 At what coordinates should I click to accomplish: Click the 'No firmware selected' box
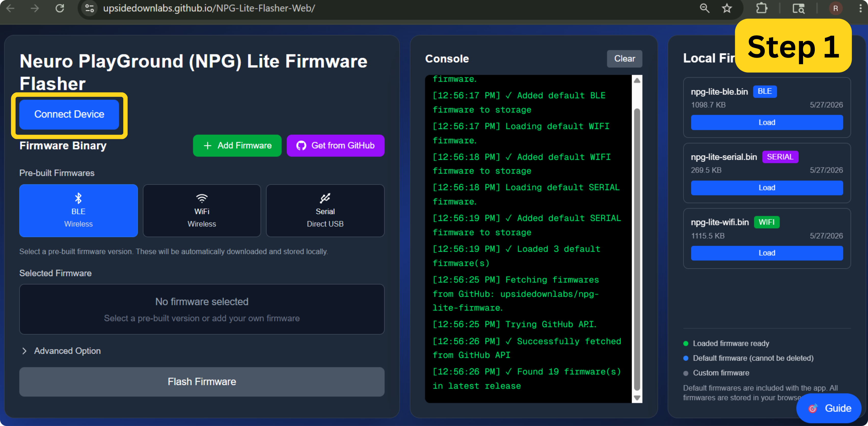point(202,309)
